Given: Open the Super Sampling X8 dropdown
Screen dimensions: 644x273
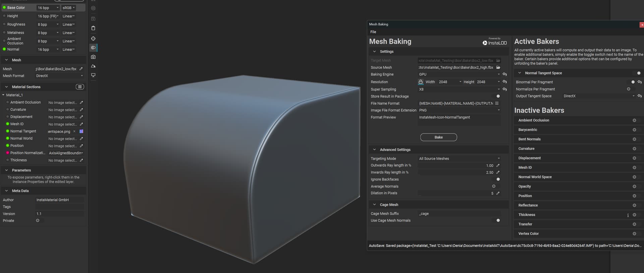Looking at the screenshot, I should [459, 89].
